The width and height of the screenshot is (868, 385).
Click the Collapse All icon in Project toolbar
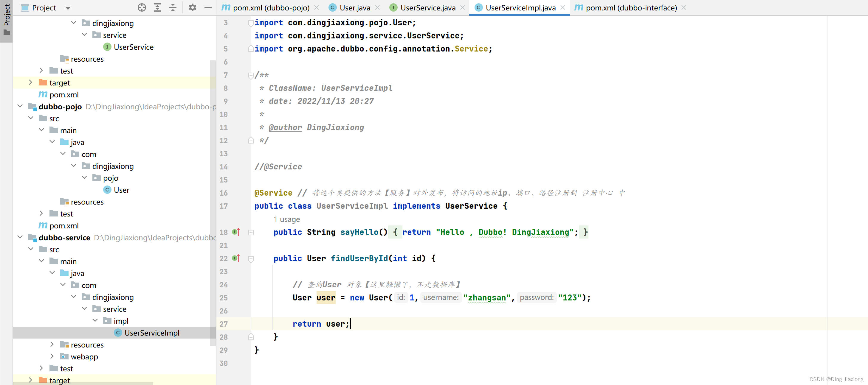tap(173, 7)
